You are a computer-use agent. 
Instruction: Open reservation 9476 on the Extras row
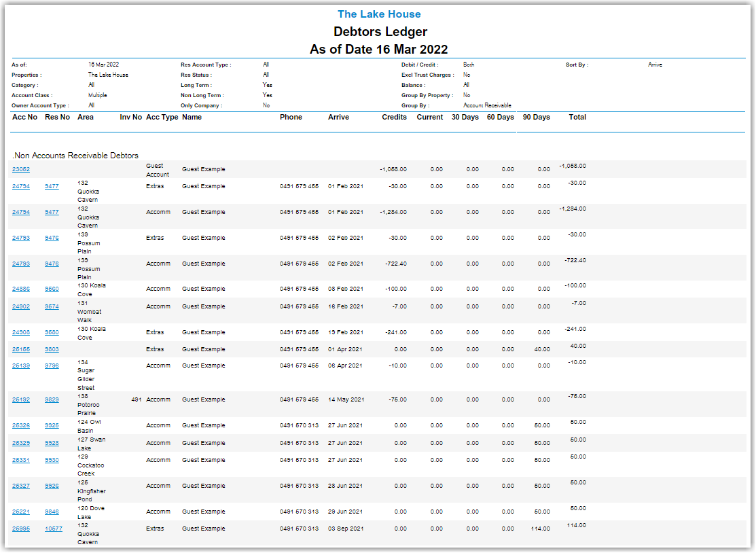(x=52, y=238)
